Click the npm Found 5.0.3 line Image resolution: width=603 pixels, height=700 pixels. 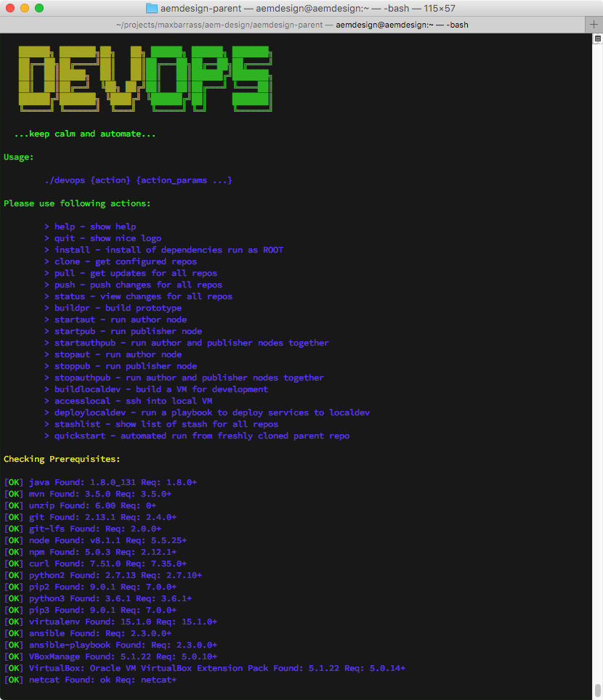coord(90,552)
